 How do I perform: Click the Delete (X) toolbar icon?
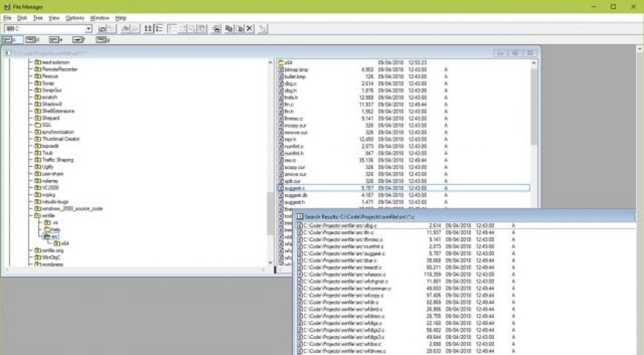[x=250, y=29]
